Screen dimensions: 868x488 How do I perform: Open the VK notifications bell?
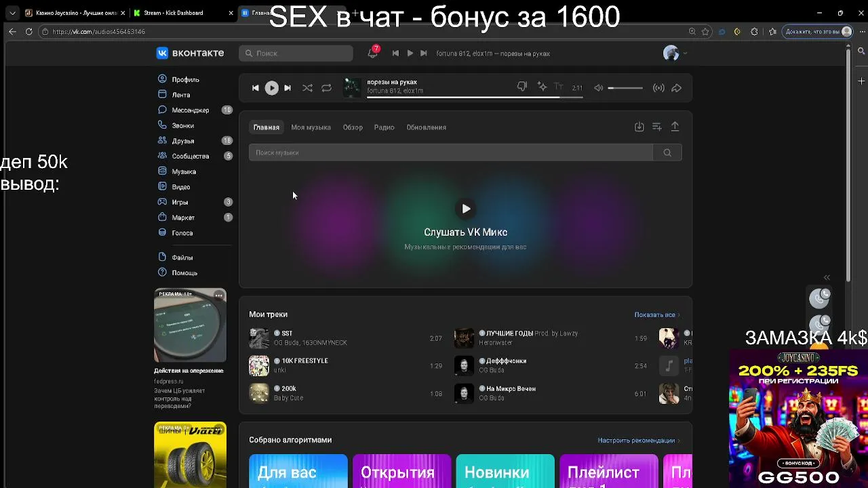pos(372,53)
